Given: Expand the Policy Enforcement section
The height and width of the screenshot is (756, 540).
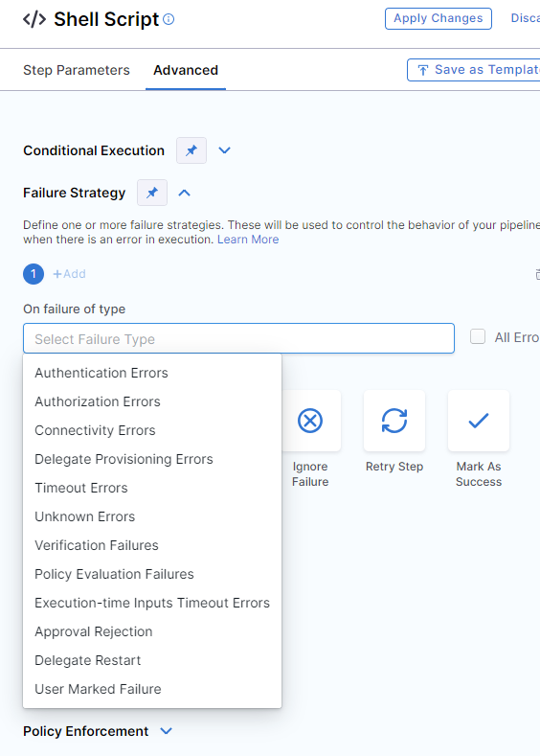Looking at the screenshot, I should point(167,731).
